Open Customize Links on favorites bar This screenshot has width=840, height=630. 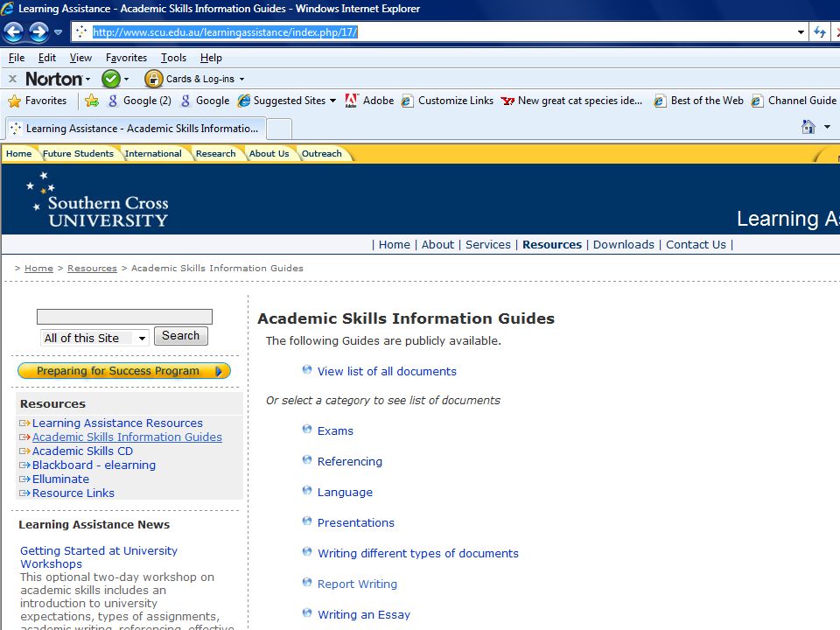click(447, 101)
